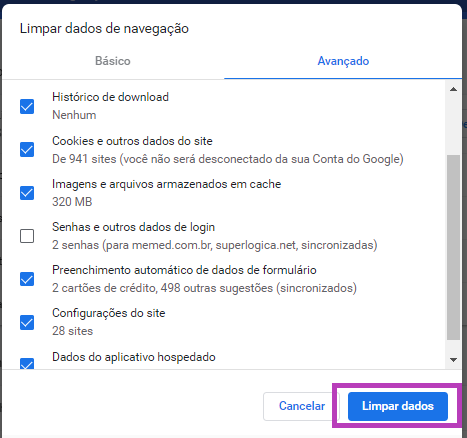The height and width of the screenshot is (438, 467).
Task: Click the Senhas e outros dados de login label
Action: pyautogui.click(x=133, y=227)
